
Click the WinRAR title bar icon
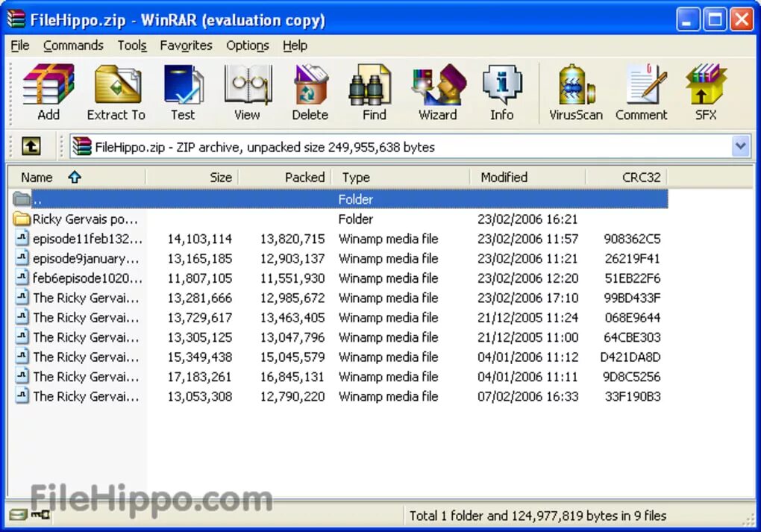(16, 19)
